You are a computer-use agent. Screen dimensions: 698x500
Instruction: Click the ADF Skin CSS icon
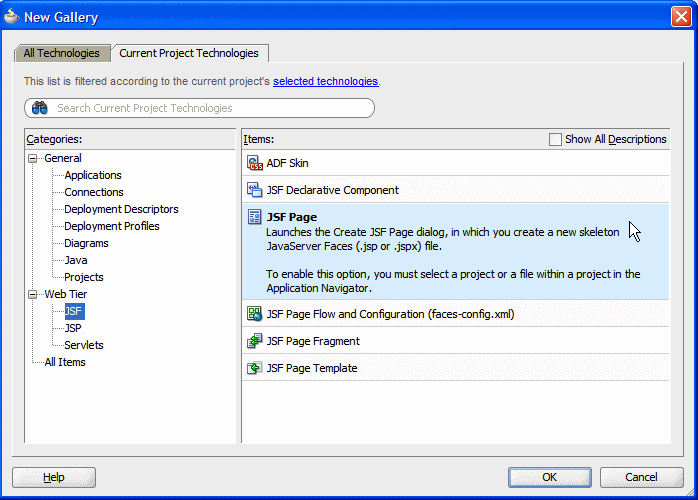[255, 163]
